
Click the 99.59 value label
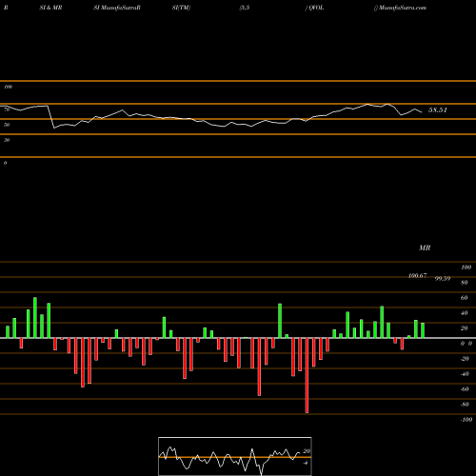443,279
